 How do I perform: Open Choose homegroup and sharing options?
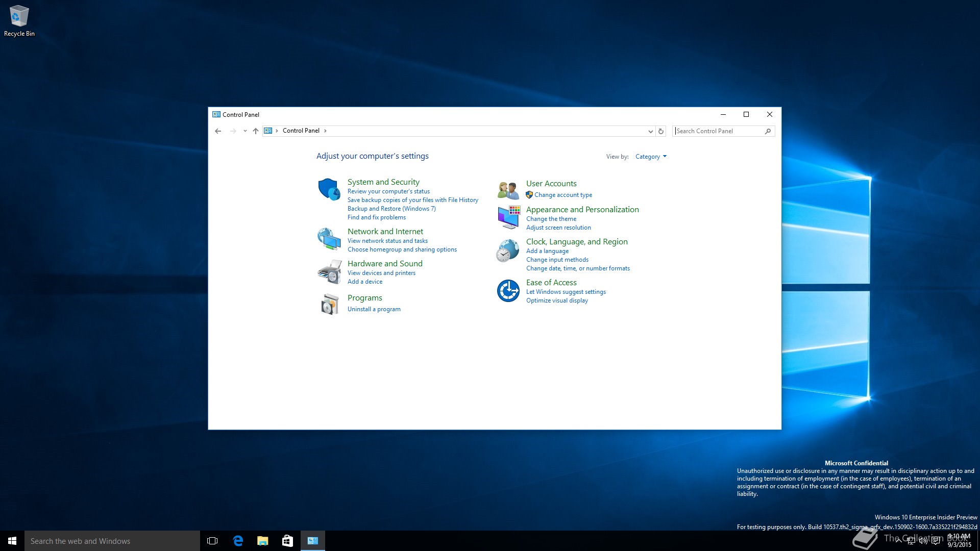click(402, 249)
